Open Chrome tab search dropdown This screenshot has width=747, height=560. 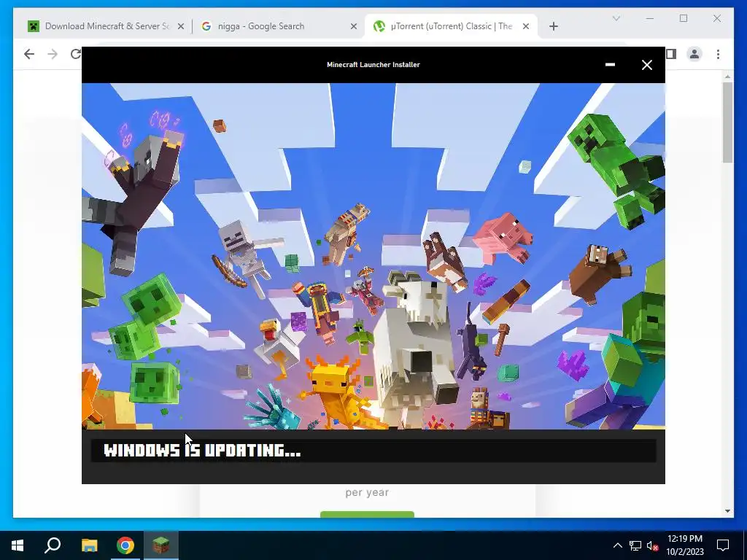pos(616,18)
